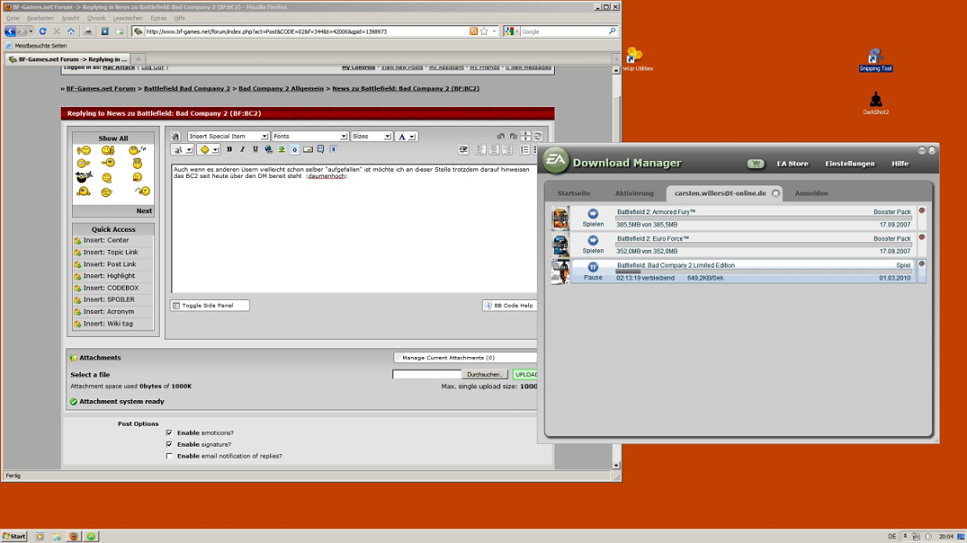Screen dimensions: 967x543
Task: Insert a hyperlink using the globe icon
Action: coord(268,149)
